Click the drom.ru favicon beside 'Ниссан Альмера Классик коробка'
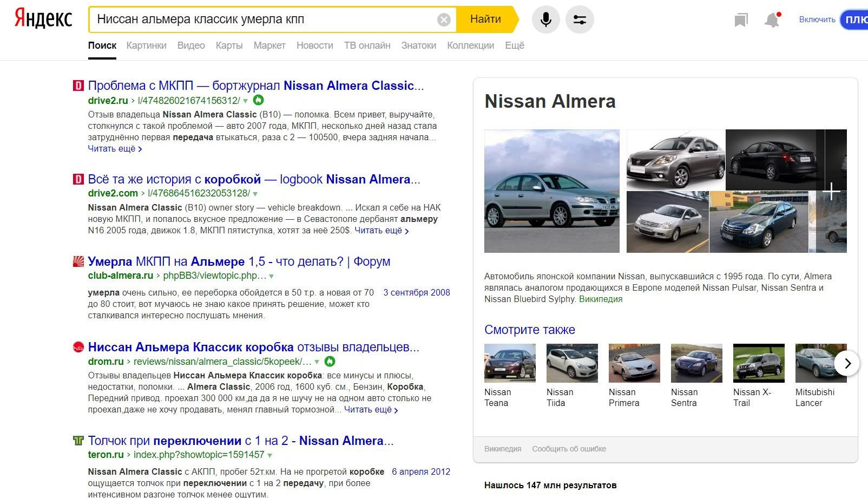 tap(78, 347)
